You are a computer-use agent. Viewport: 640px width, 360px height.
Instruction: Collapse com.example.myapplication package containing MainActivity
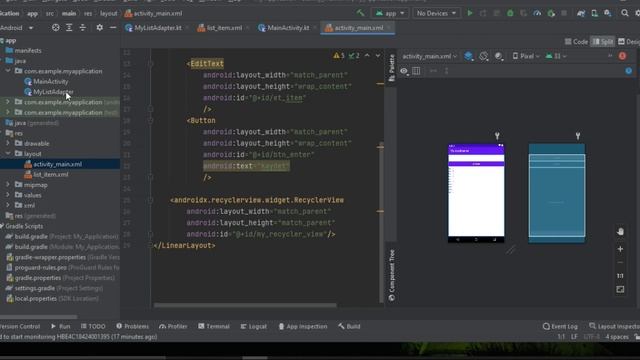8,71
